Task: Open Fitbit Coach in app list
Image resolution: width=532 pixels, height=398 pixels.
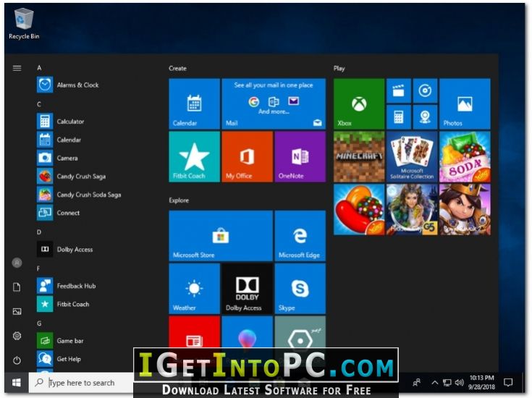Action: (63, 304)
